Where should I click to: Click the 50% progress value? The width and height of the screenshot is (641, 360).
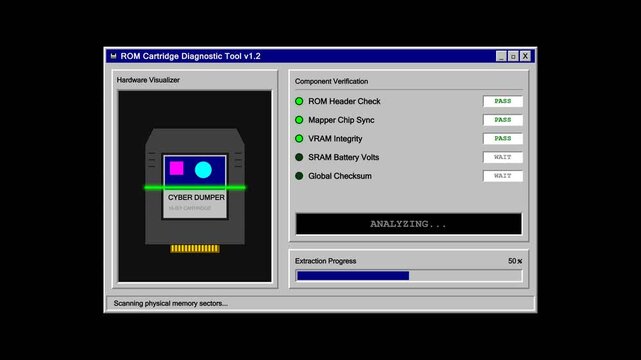[515, 261]
